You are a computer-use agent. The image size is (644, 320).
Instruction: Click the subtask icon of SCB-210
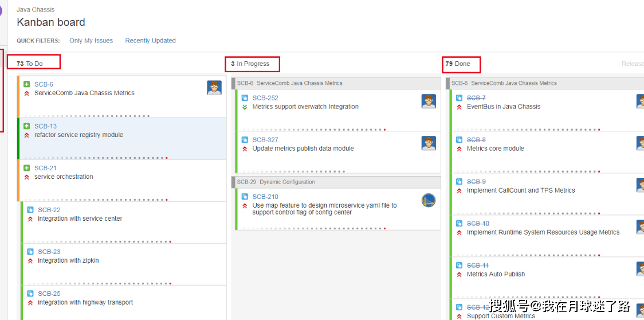tap(245, 197)
